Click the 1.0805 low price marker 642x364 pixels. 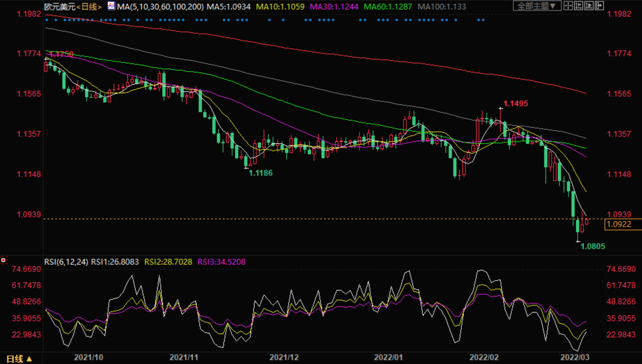tap(593, 246)
